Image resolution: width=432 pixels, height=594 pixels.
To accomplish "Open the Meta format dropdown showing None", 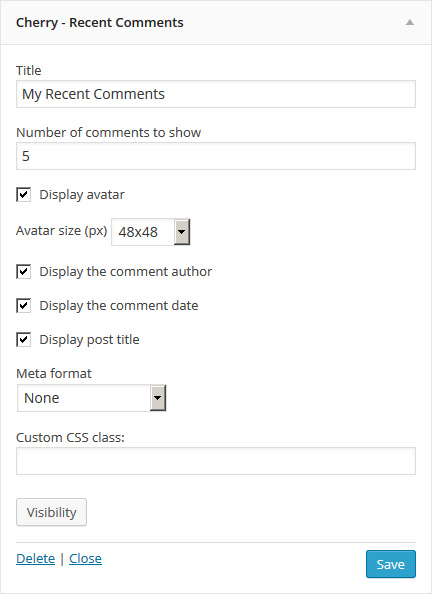I will pos(91,398).
